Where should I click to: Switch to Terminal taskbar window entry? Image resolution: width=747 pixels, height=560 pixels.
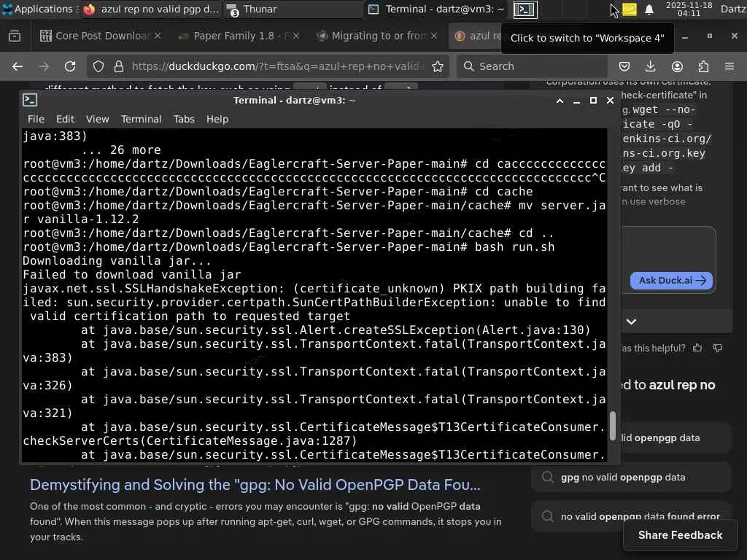click(x=436, y=9)
